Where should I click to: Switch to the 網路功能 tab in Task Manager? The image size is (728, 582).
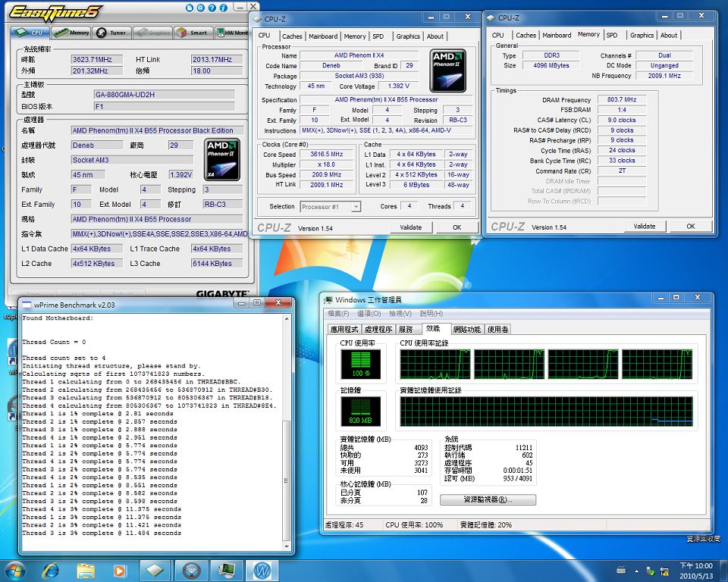(466, 330)
